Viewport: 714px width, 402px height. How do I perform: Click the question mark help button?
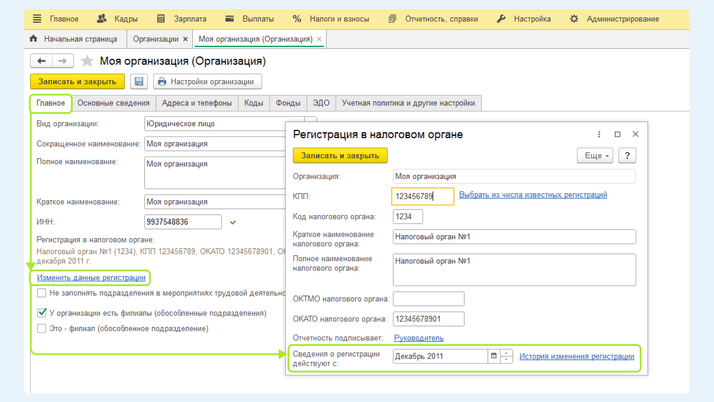point(627,156)
